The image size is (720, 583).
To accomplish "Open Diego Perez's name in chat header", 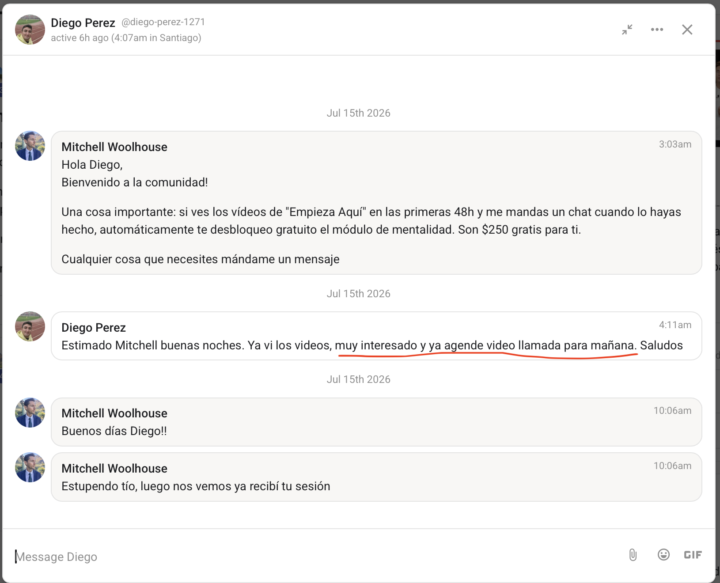I will click(x=83, y=22).
